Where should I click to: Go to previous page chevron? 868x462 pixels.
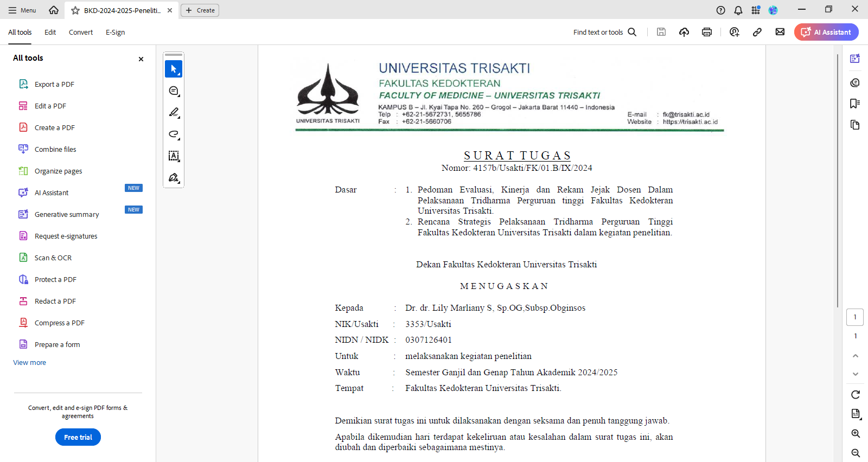coord(856,356)
